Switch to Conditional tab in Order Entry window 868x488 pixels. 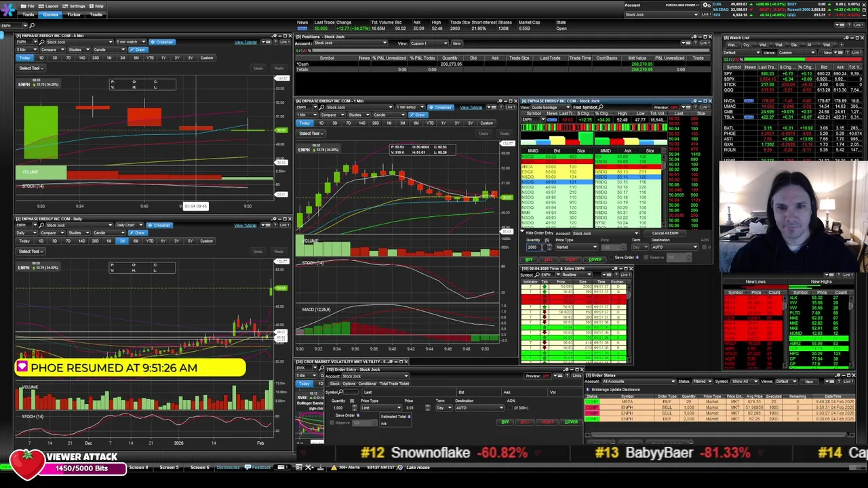click(x=367, y=384)
